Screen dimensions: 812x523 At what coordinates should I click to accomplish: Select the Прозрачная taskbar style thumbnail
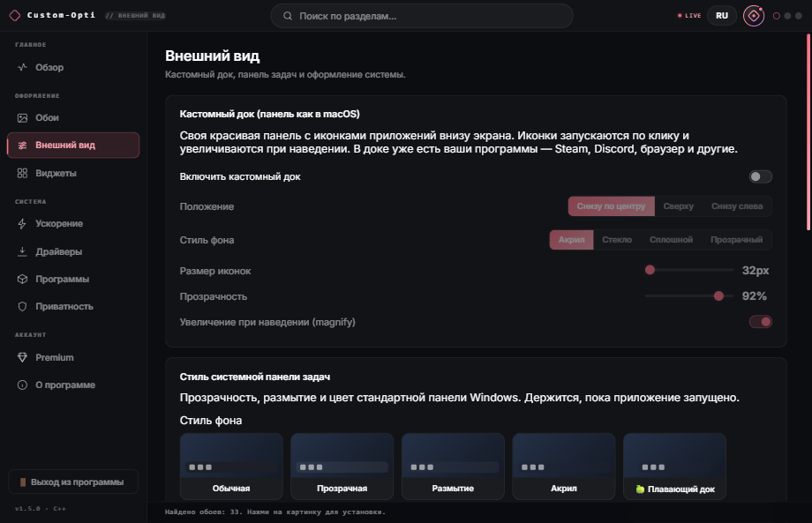click(342, 466)
